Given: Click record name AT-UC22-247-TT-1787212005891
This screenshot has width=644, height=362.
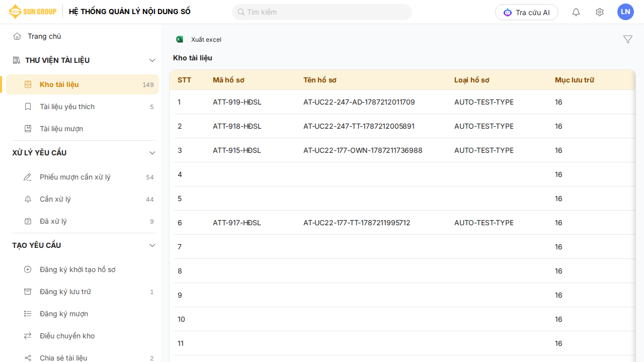Looking at the screenshot, I should [359, 126].
